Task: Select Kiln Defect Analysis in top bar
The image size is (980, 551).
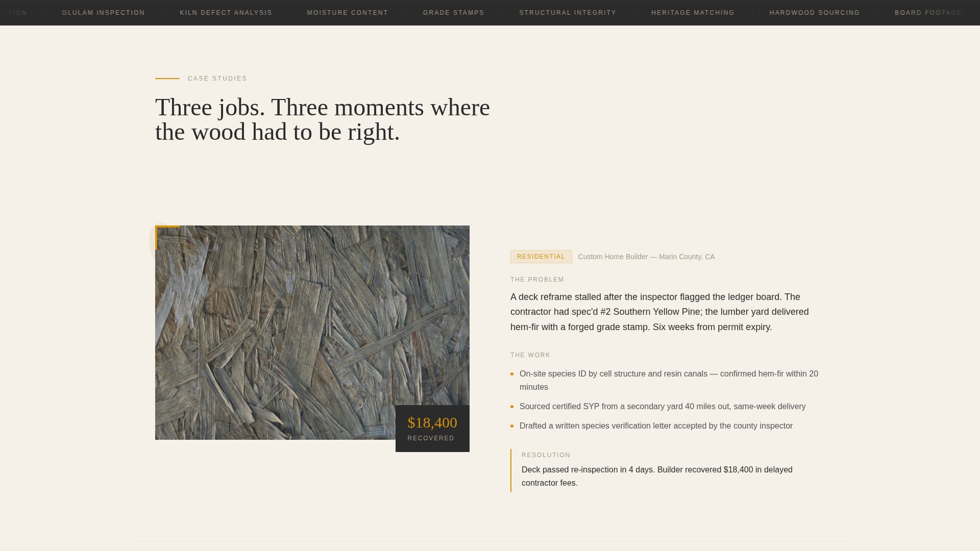Action: click(x=226, y=13)
